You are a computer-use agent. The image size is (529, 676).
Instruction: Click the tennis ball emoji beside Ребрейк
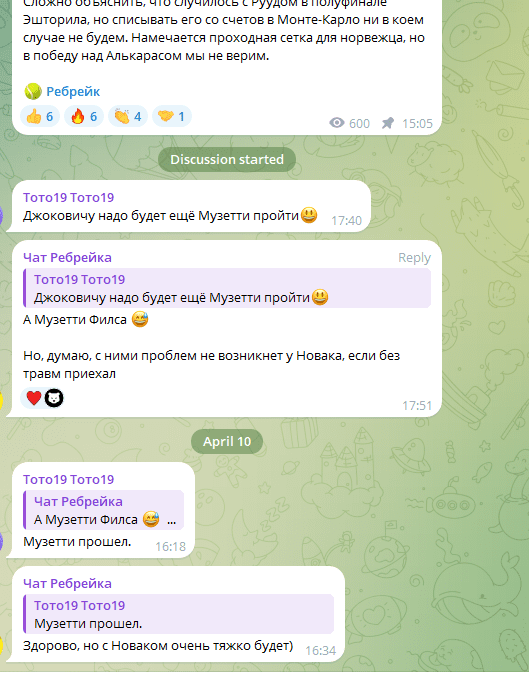pyautogui.click(x=33, y=91)
